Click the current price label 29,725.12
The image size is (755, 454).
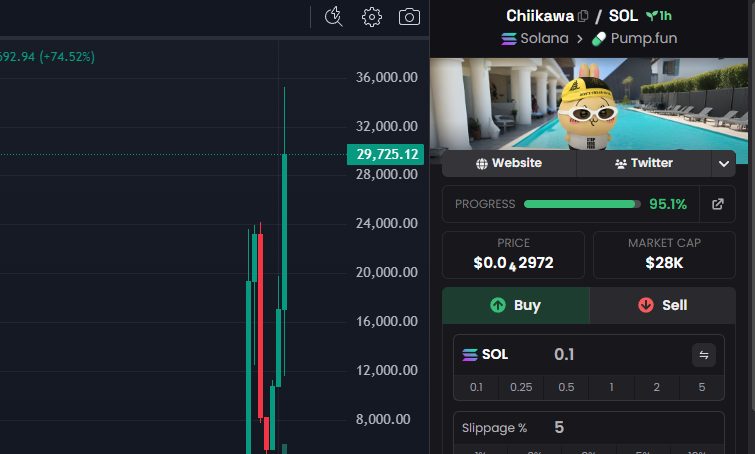(x=386, y=155)
